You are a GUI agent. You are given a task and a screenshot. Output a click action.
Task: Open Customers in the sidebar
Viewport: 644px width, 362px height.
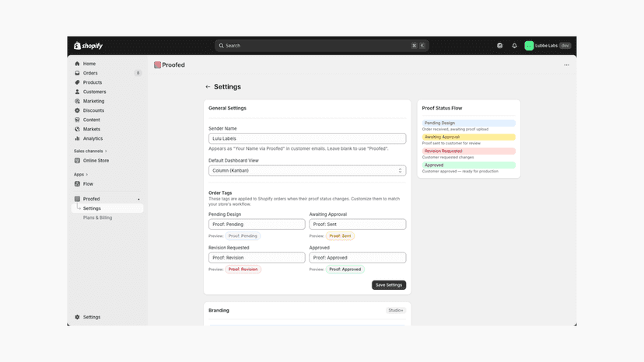[94, 92]
